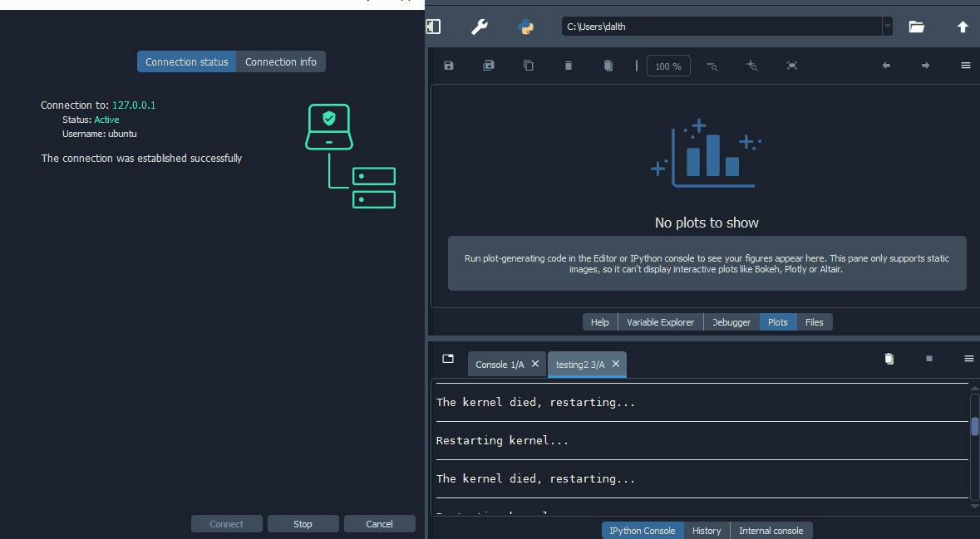Switch to the Connection info tab
This screenshot has height=539, width=980.
pos(281,61)
